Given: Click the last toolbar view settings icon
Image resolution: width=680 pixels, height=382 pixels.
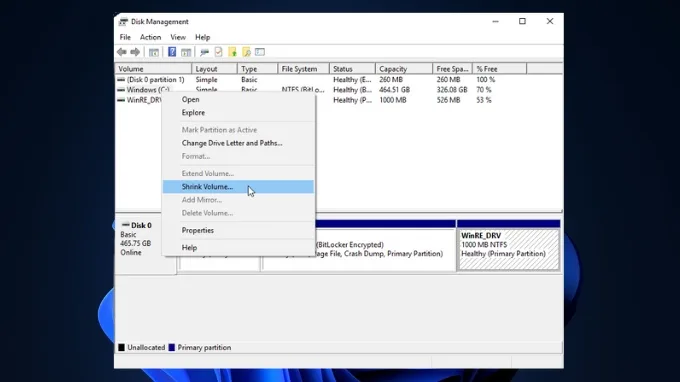Looking at the screenshot, I should pyautogui.click(x=260, y=52).
